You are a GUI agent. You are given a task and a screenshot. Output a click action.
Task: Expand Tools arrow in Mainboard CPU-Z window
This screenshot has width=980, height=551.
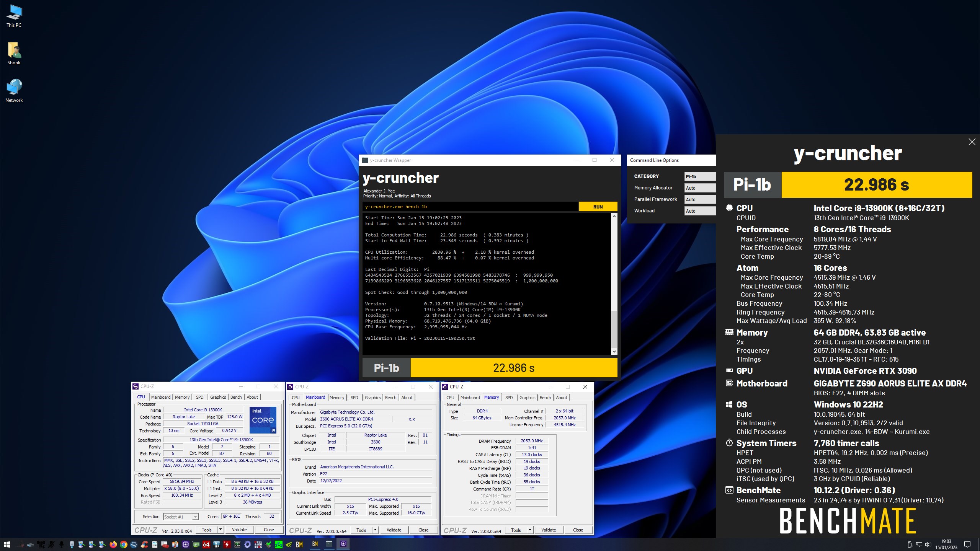(375, 530)
